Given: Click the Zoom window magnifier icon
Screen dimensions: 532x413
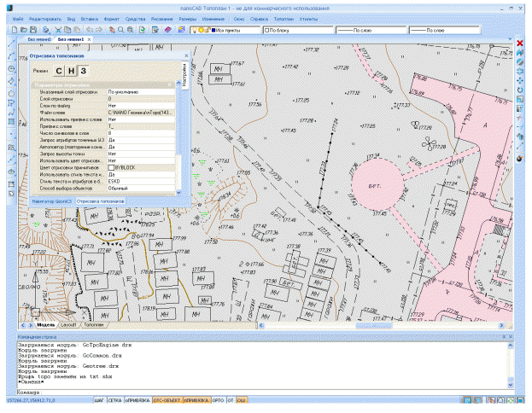Looking at the screenshot, I should pyautogui.click(x=131, y=30).
